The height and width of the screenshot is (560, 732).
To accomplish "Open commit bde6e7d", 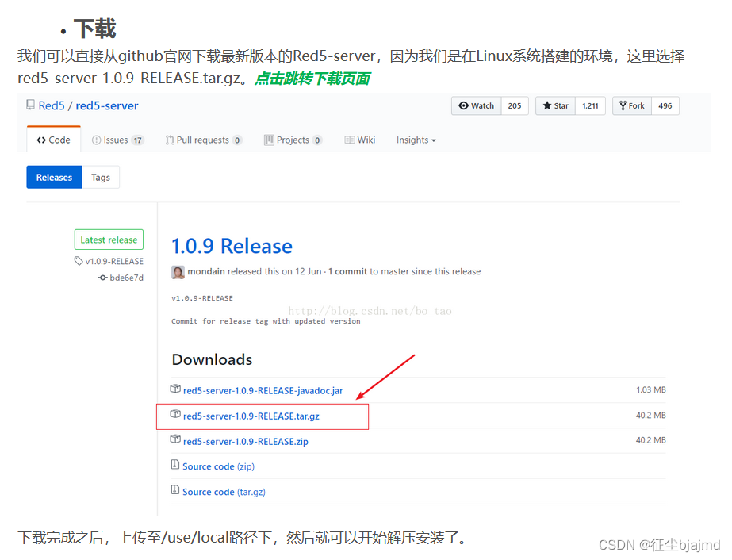I will [126, 278].
